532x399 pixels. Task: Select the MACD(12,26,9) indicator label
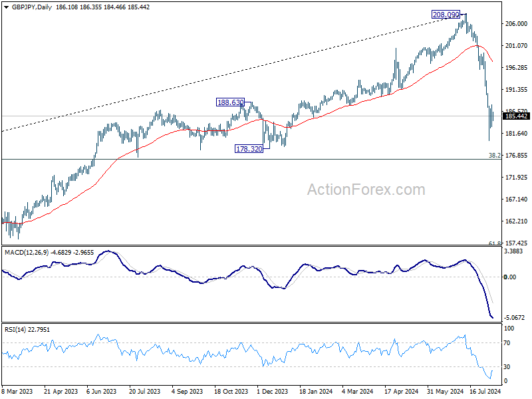pyautogui.click(x=27, y=253)
